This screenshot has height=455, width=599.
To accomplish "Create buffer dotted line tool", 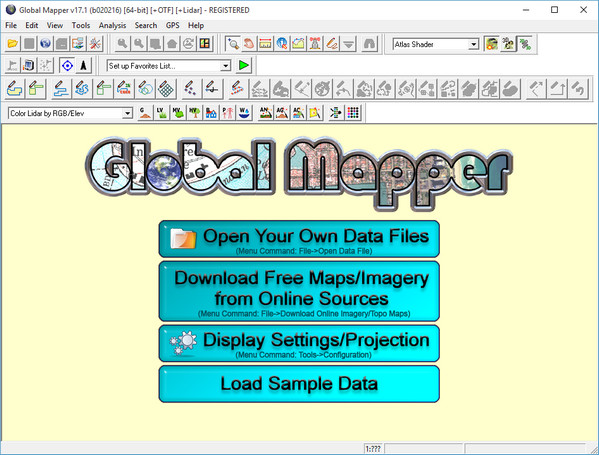I will coord(237,89).
